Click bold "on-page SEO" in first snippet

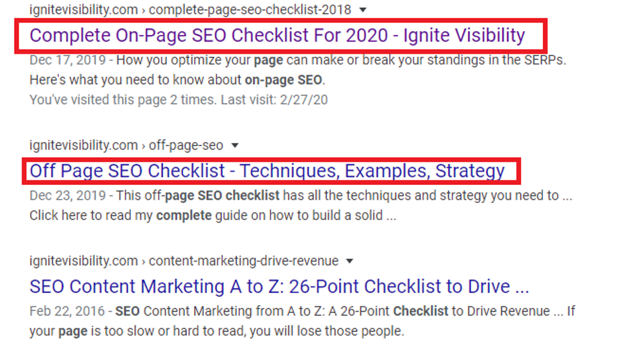click(283, 81)
